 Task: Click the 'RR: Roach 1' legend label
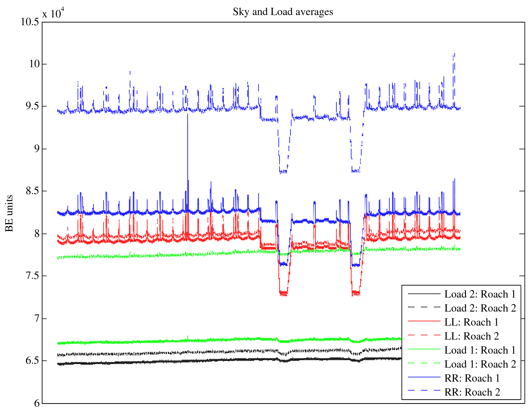coord(472,378)
